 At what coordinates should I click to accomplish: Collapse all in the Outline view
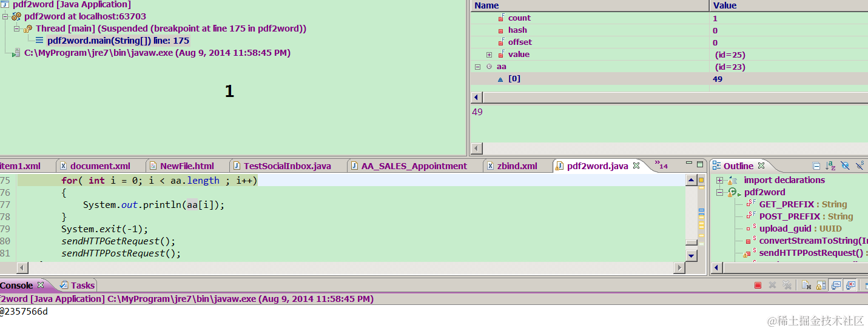point(816,165)
